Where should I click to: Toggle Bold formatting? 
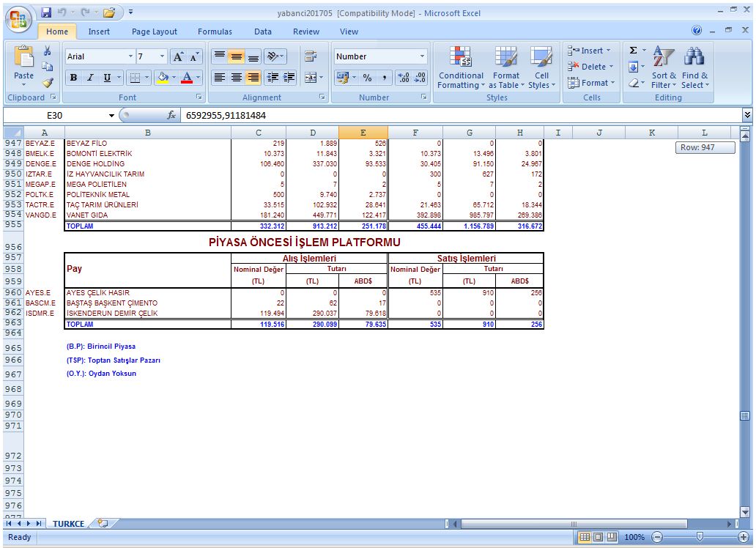click(73, 77)
